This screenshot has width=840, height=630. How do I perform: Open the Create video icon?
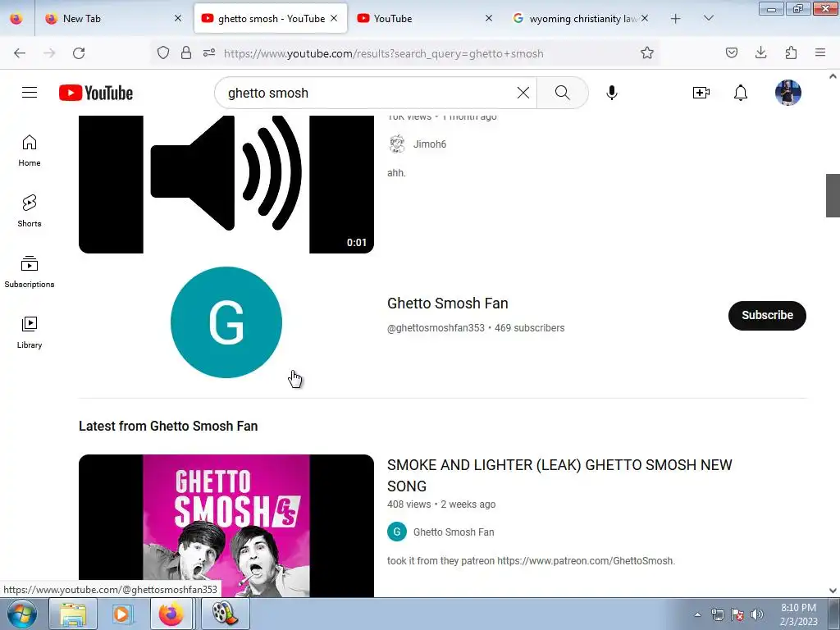pos(701,93)
